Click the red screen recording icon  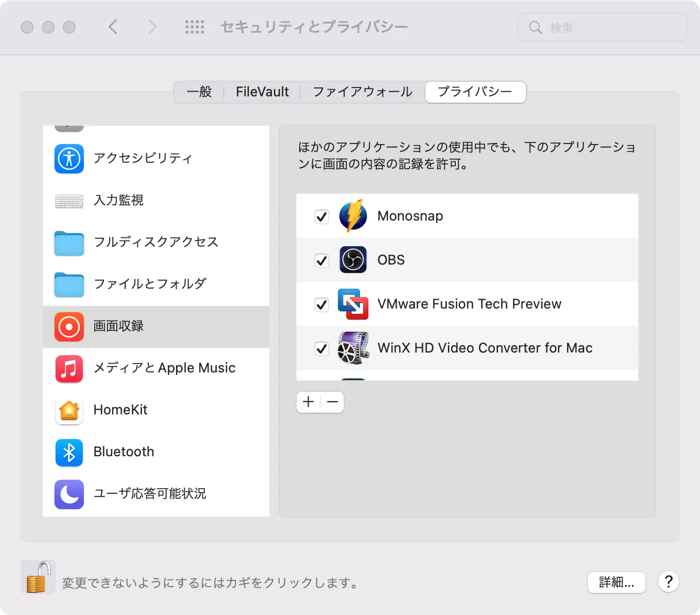point(69,327)
